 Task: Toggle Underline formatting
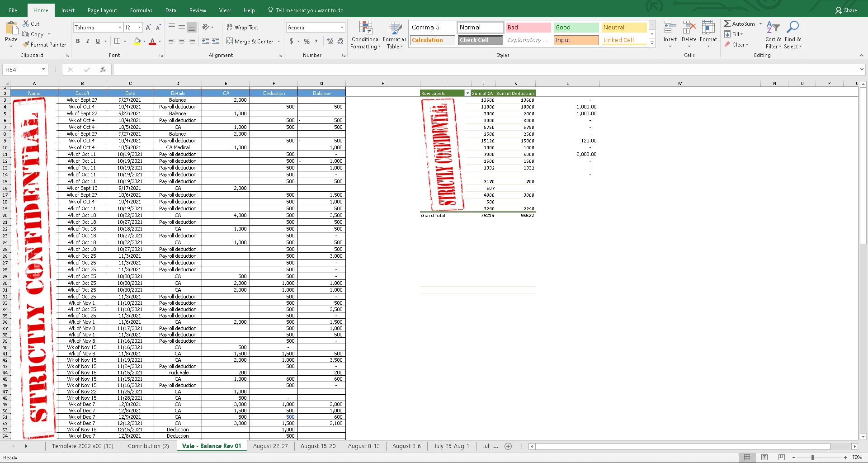(x=98, y=41)
